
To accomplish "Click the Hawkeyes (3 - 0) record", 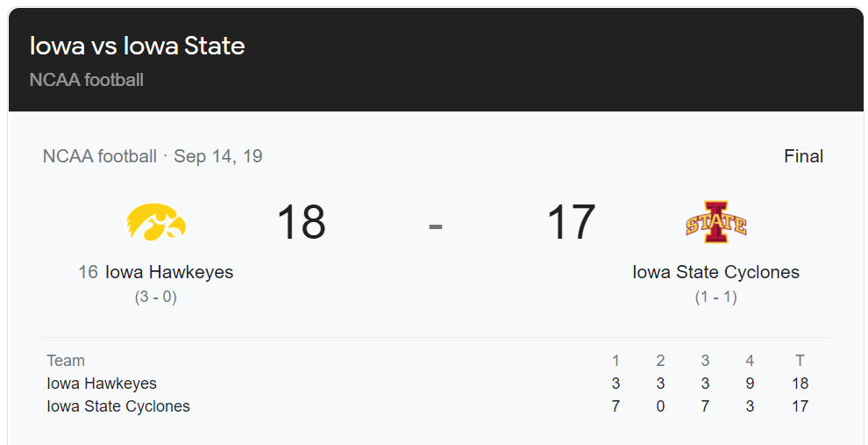I will pos(155,297).
